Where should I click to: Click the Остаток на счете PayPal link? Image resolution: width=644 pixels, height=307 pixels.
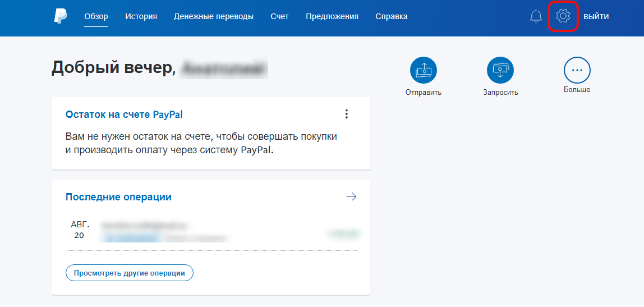click(124, 114)
